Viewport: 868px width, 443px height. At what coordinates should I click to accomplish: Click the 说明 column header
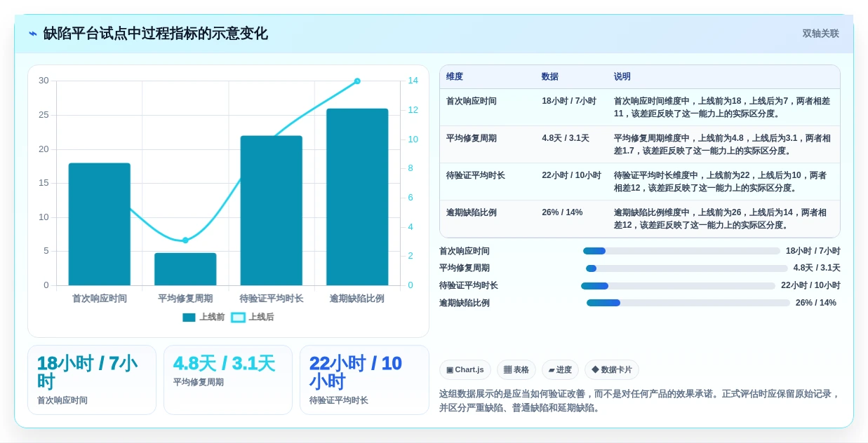[x=622, y=77]
